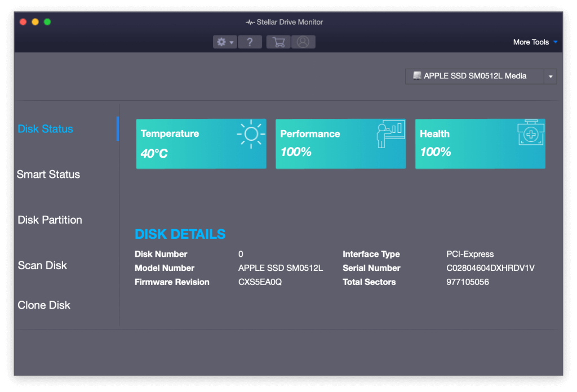Open the user account profile icon
The height and width of the screenshot is (392, 577).
(303, 42)
